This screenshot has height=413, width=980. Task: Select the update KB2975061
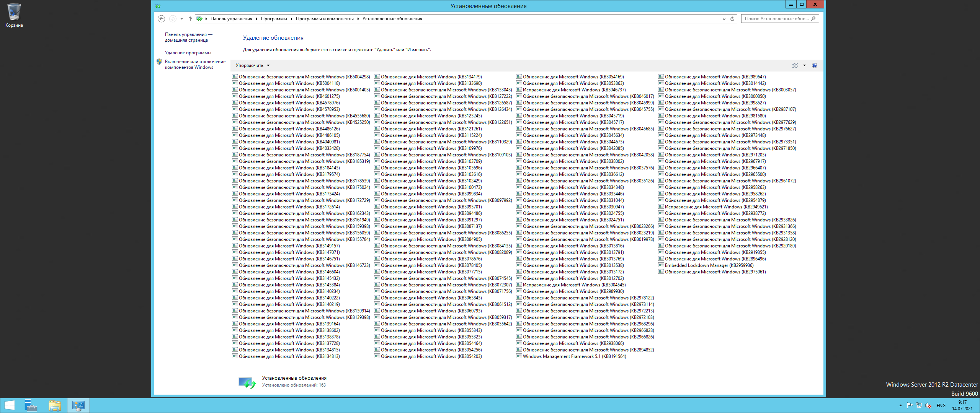[712, 272]
